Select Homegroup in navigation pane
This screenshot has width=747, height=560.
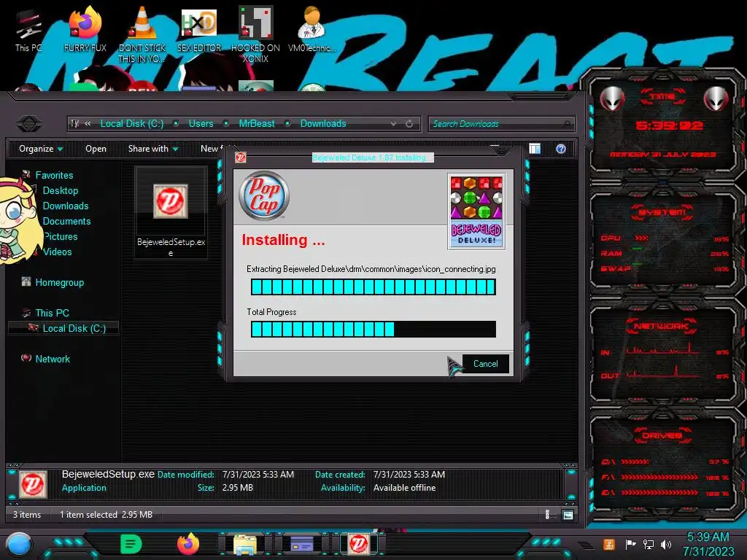pos(60,282)
